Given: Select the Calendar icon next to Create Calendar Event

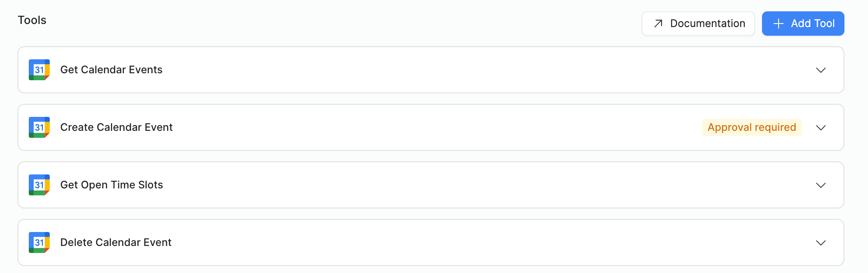Looking at the screenshot, I should 39,127.
